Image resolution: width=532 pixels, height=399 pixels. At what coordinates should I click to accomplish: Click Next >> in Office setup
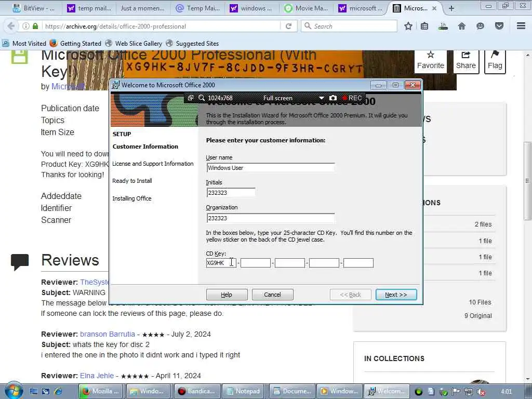click(x=396, y=295)
